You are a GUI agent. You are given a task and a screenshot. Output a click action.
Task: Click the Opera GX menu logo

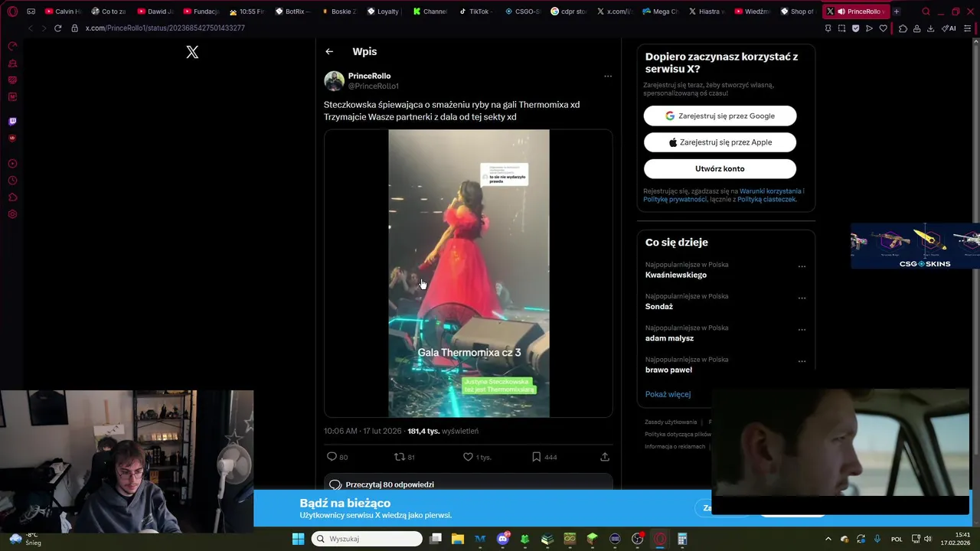pos(12,11)
